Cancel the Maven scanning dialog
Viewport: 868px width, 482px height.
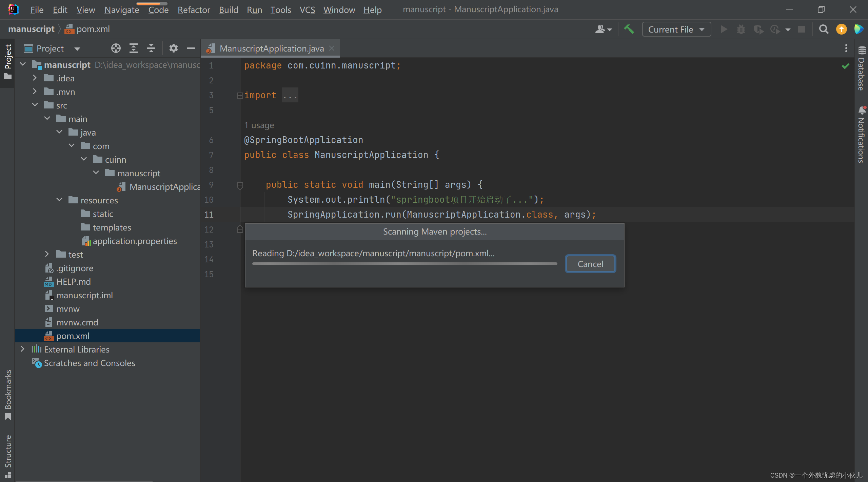pyautogui.click(x=590, y=264)
